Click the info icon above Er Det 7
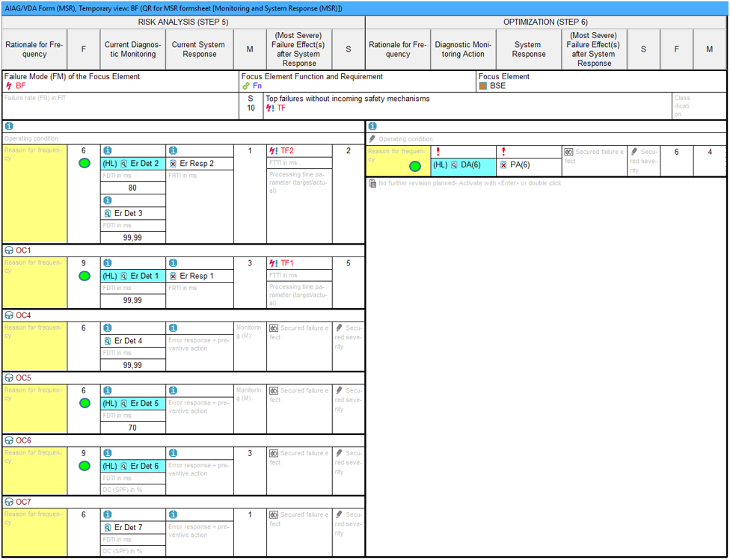This screenshot has height=560, width=730. 108,514
